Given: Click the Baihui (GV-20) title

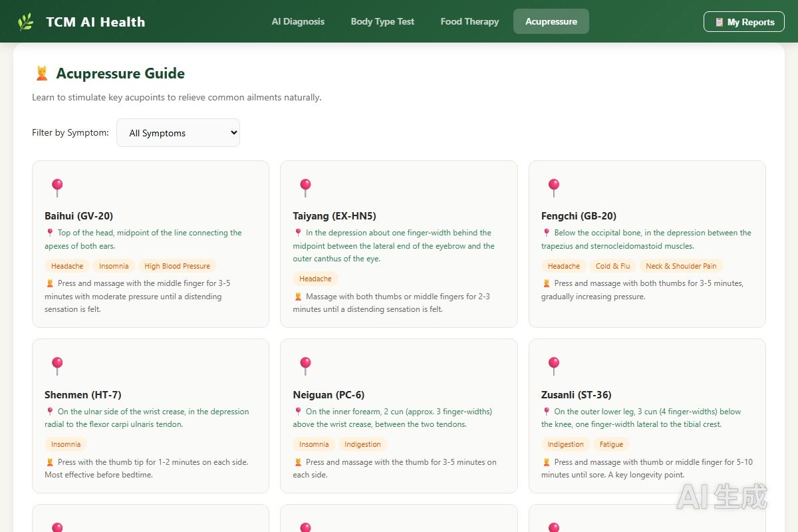Looking at the screenshot, I should tap(79, 215).
